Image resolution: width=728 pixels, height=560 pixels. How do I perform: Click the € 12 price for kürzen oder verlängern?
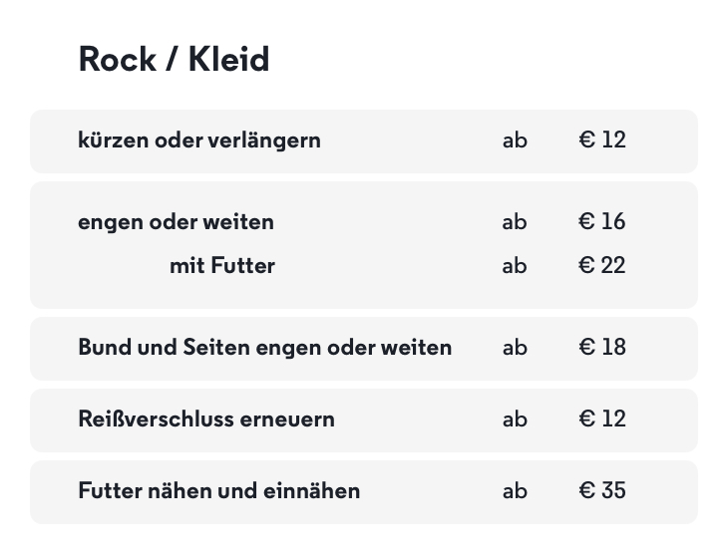click(602, 140)
